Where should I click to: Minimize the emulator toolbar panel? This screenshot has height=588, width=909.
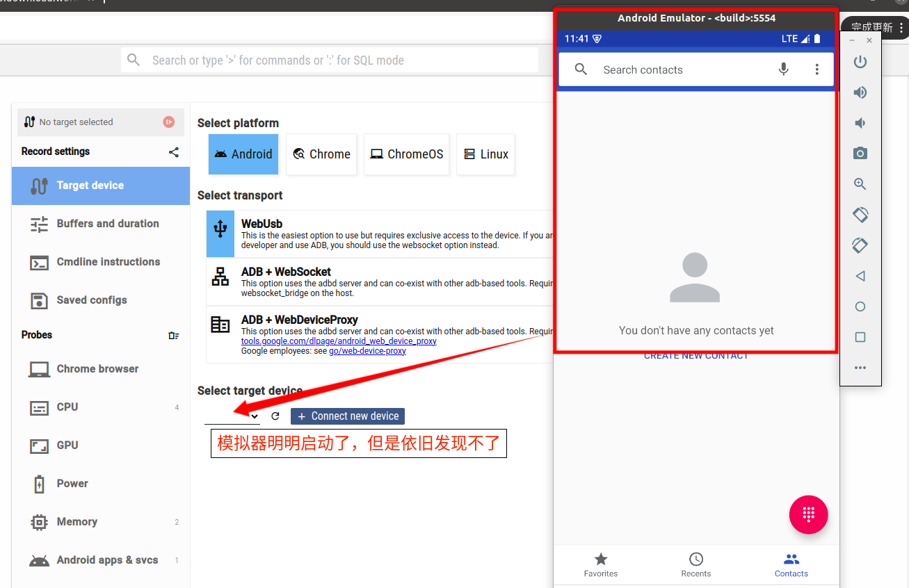[852, 40]
